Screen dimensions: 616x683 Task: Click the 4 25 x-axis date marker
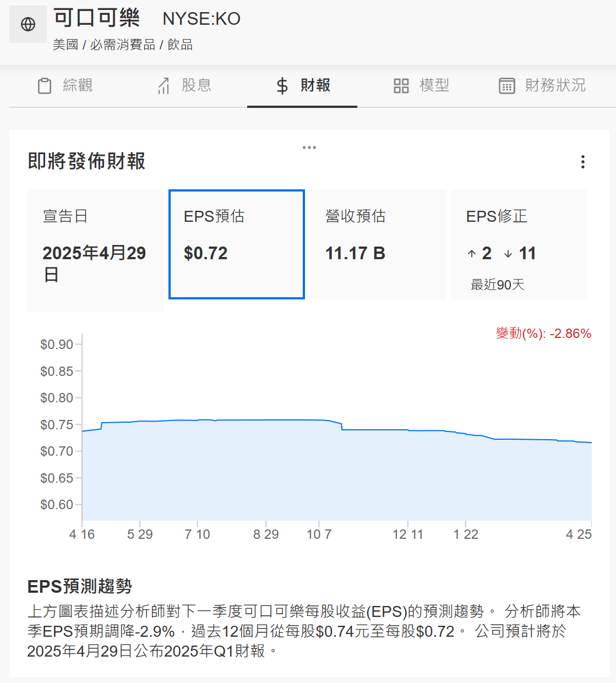[x=579, y=534]
